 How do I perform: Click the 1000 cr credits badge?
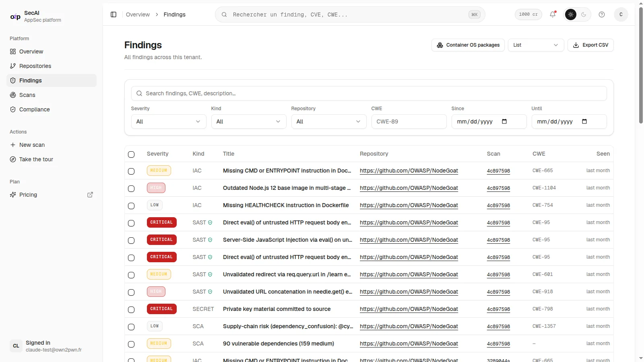528,14
